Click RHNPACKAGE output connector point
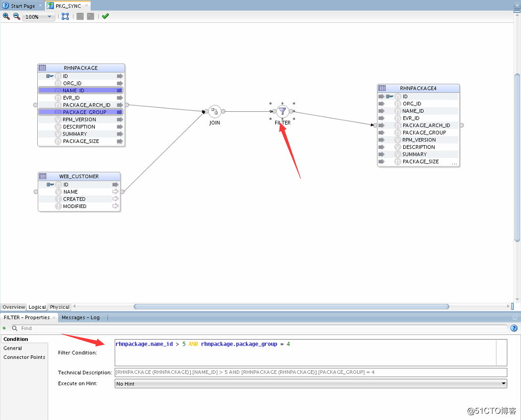This screenshot has width=521, height=420. click(x=127, y=105)
